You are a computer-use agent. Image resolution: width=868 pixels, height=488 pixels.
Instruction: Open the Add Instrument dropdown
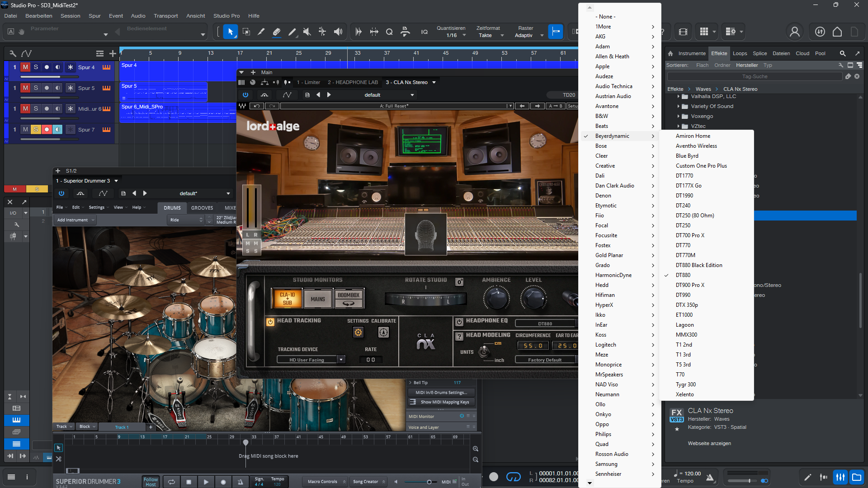coord(75,220)
